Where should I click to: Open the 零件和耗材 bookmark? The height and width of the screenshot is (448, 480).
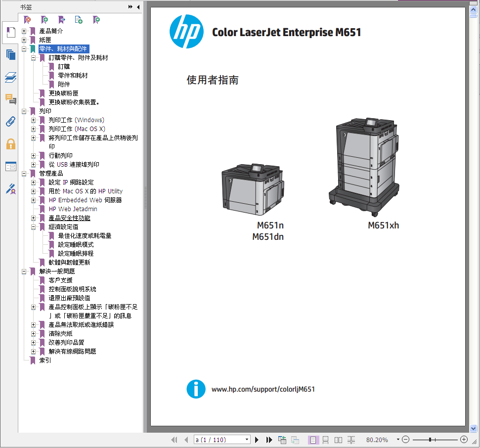pos(73,76)
